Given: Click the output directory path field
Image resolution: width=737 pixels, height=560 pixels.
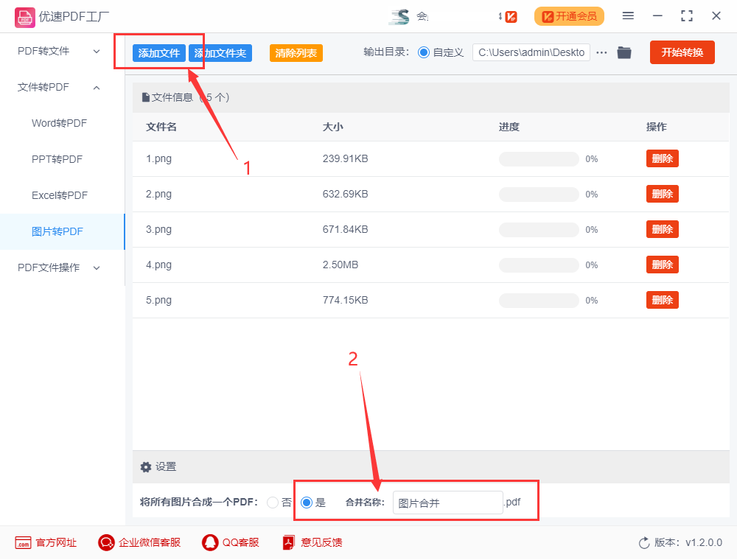Looking at the screenshot, I should click(531, 52).
